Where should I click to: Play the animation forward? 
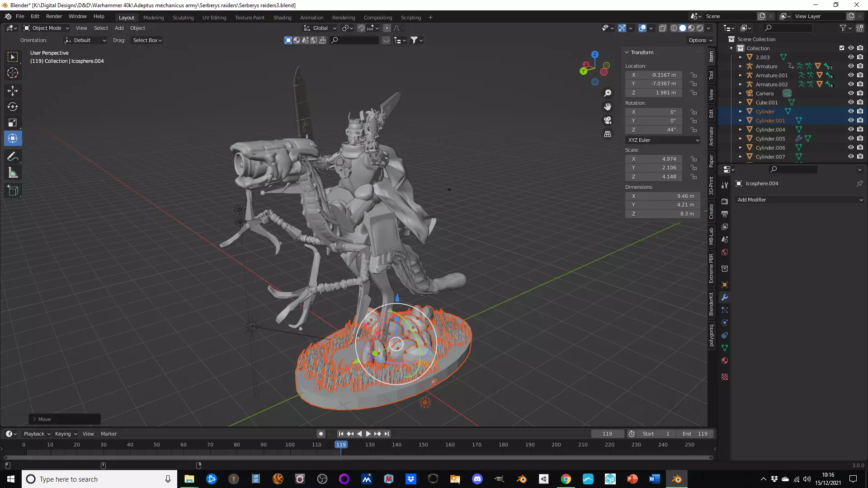coord(368,434)
